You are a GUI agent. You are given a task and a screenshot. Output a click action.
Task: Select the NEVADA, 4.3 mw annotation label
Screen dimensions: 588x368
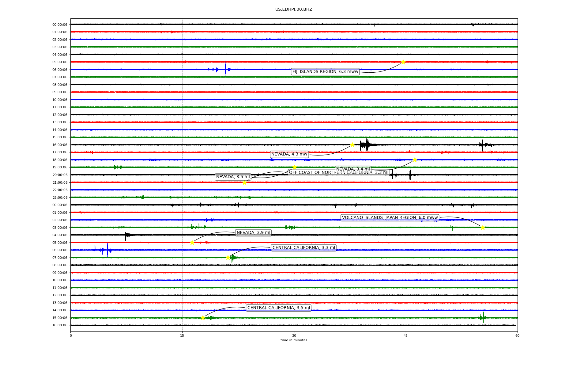pos(289,154)
